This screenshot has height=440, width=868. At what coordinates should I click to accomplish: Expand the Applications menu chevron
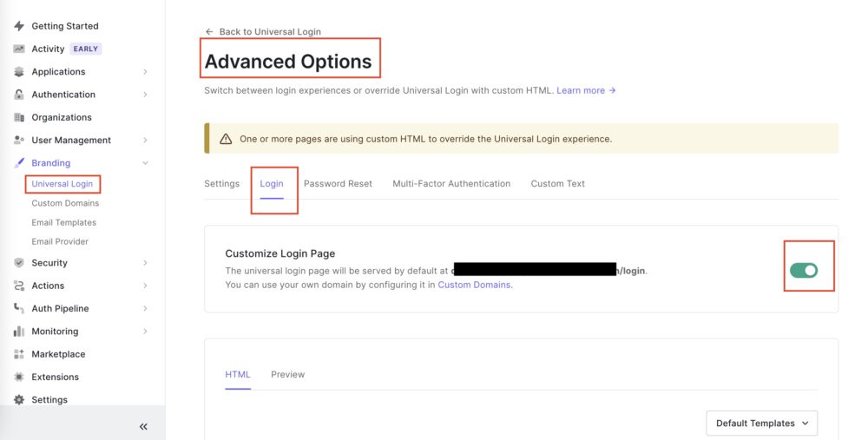click(x=145, y=71)
